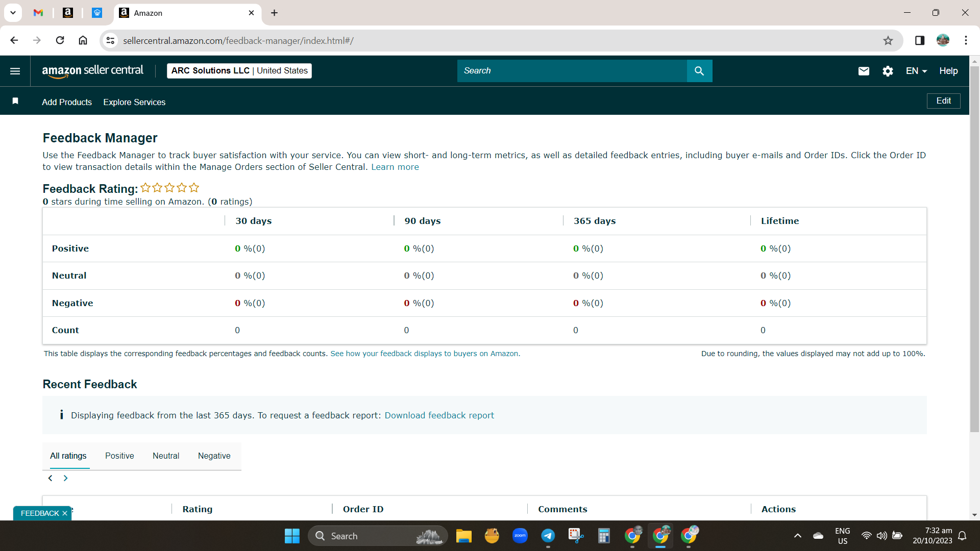Screen dimensions: 980x551
Task: Open the settings gear icon
Action: 888,71
